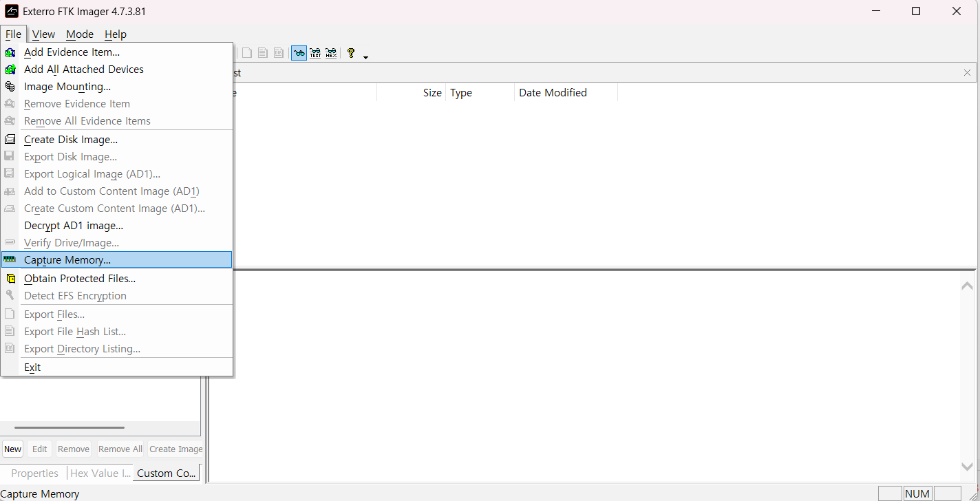Image resolution: width=980 pixels, height=501 pixels.
Task: Click the Export Files page icon in menu
Action: pos(10,315)
